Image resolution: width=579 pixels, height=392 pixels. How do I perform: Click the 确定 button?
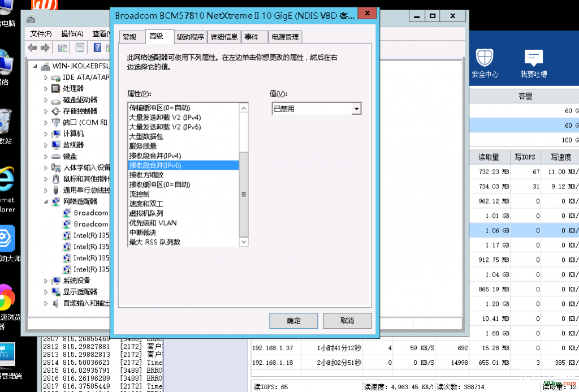coord(293,321)
